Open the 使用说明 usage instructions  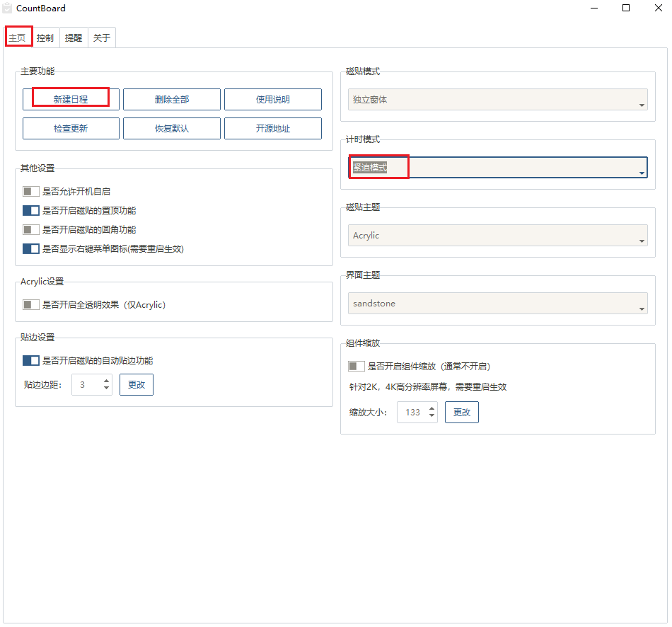[x=273, y=99]
